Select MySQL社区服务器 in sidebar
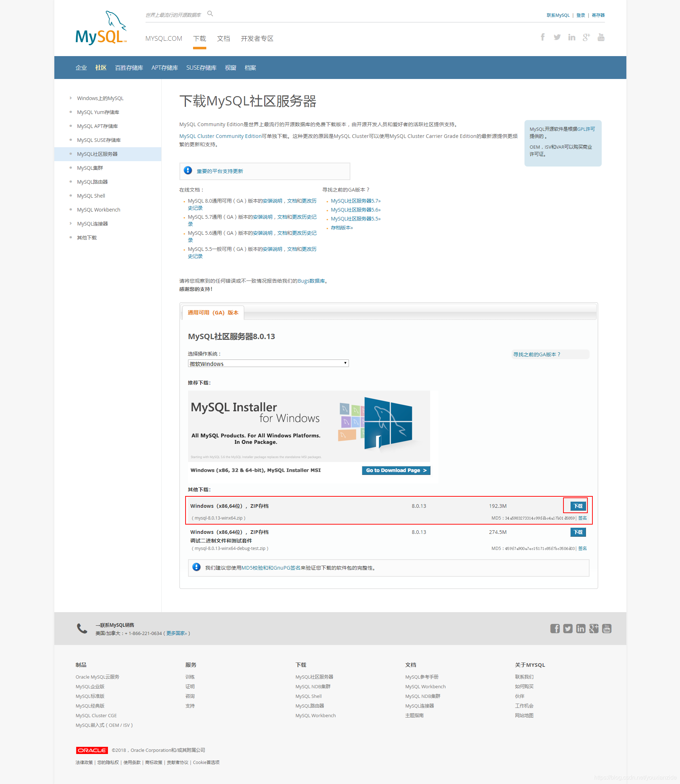Image resolution: width=680 pixels, height=784 pixels. click(x=97, y=154)
